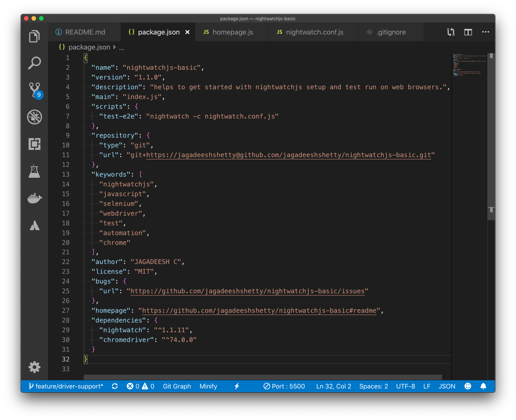Click the horizontal scrollbar at bottom
The image size is (516, 420).
[x=263, y=377]
